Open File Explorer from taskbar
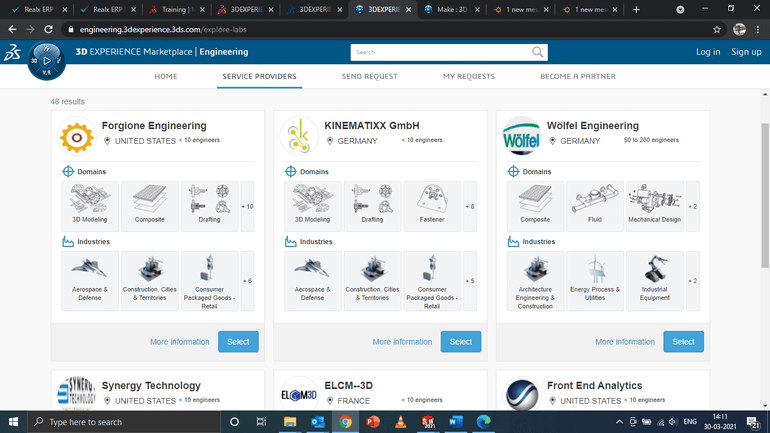This screenshot has height=433, width=770. click(x=290, y=422)
